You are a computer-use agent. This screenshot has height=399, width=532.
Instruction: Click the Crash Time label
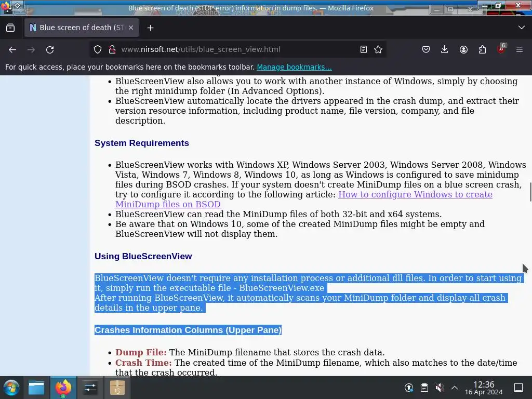tap(143, 363)
